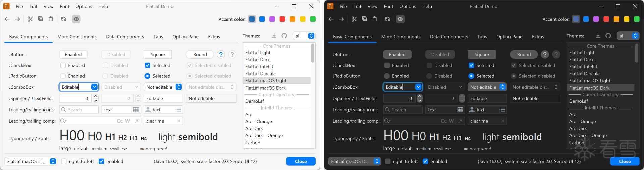Click the download icon beside Themes in light window

coord(274,36)
